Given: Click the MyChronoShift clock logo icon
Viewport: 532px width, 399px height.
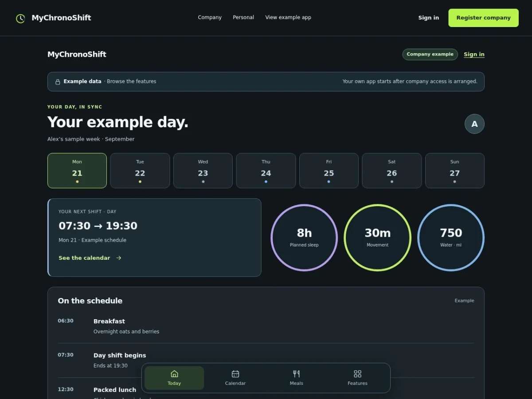Looking at the screenshot, I should coord(20,18).
